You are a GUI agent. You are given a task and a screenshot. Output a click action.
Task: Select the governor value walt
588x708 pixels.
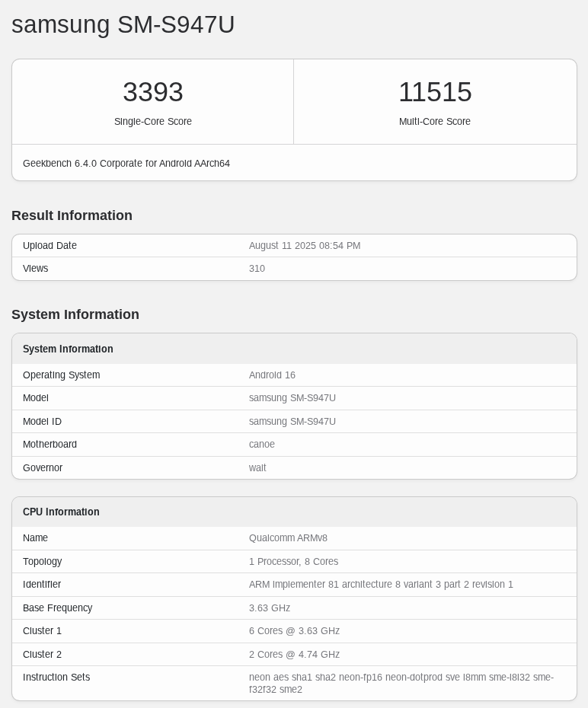coord(257,467)
